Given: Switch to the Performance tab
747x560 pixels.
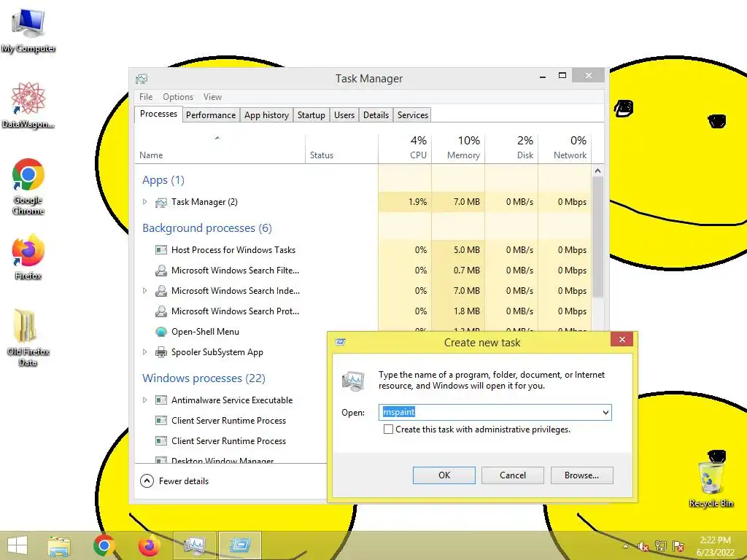Looking at the screenshot, I should point(211,115).
